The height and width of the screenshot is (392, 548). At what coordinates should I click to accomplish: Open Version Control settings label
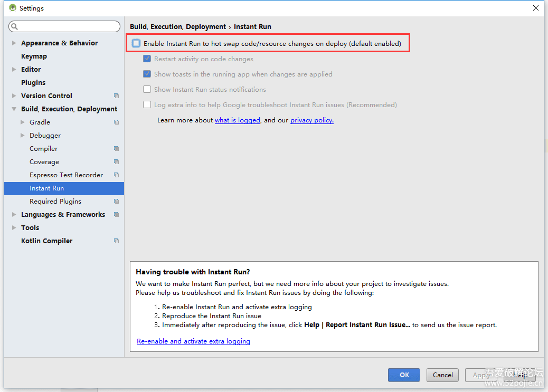click(x=46, y=95)
